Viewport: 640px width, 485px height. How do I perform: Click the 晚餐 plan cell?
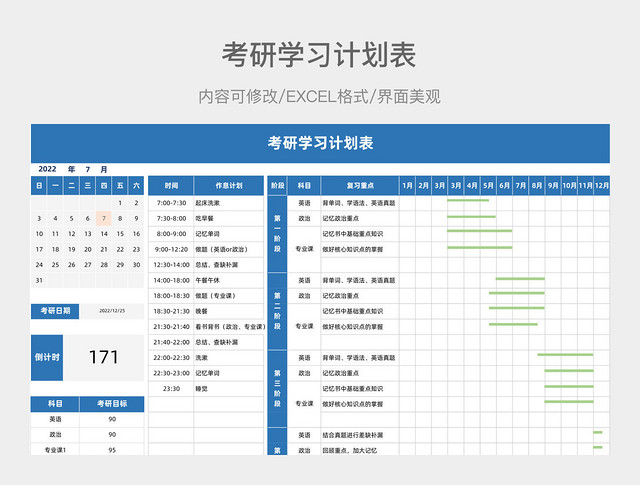coord(229,311)
